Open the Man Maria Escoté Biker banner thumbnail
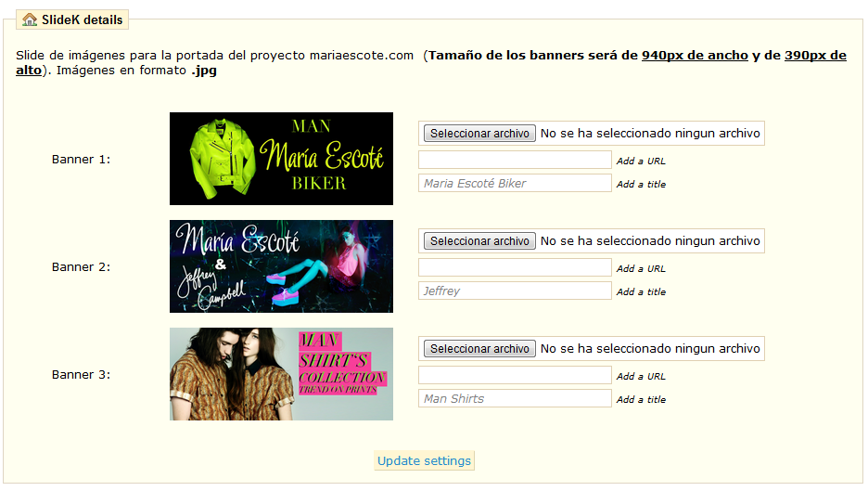The width and height of the screenshot is (868, 491). [x=281, y=159]
